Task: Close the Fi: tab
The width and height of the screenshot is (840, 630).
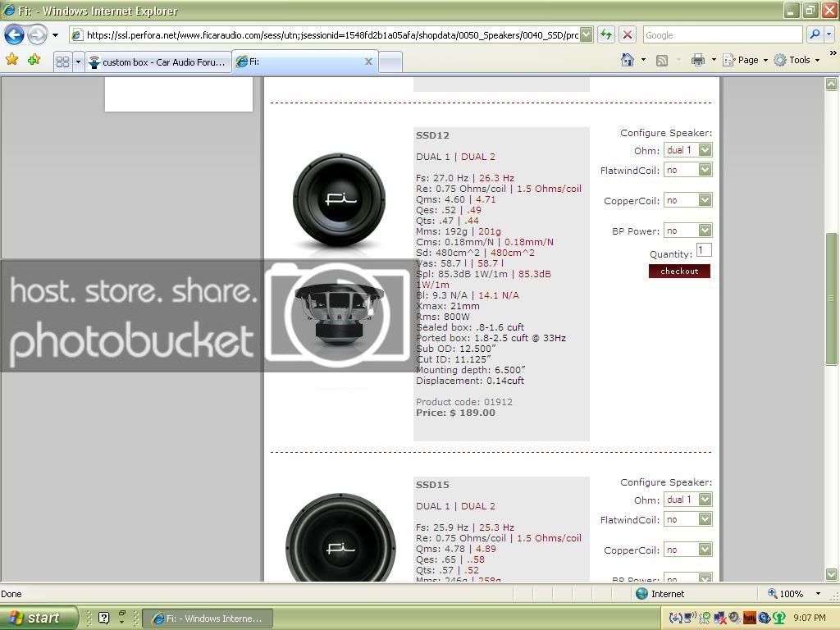Action: (368, 62)
